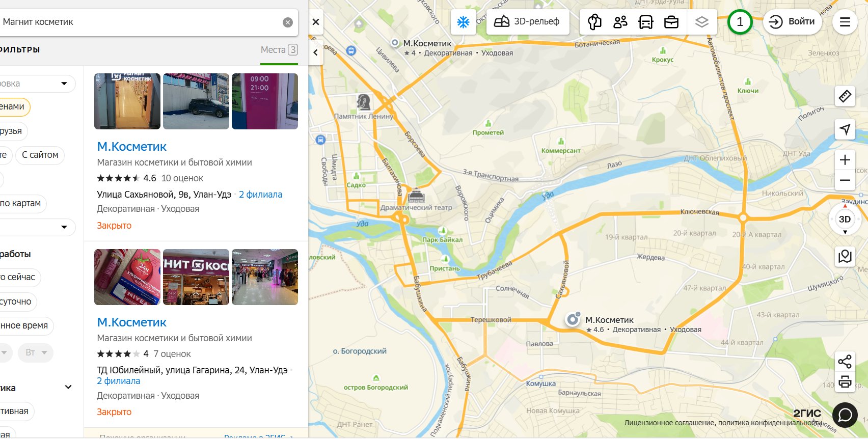Click the snowflake winter mode icon
Image resolution: width=868 pixels, height=439 pixels.
click(x=463, y=22)
